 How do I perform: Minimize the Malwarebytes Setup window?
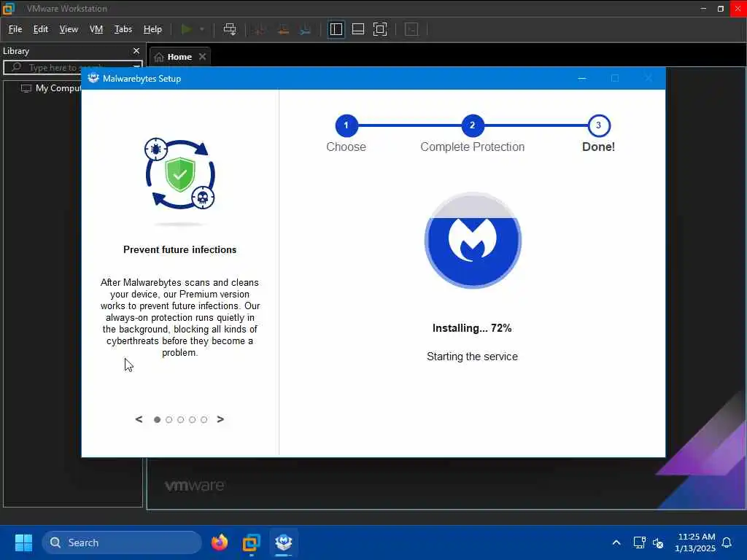coord(581,78)
